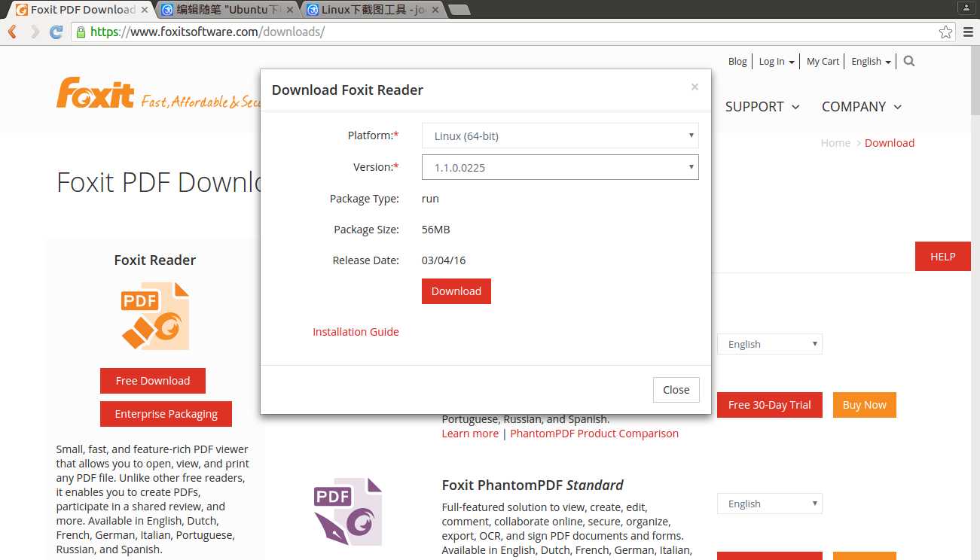
Task: Go forward with the browser forward arrow
Action: point(35,32)
